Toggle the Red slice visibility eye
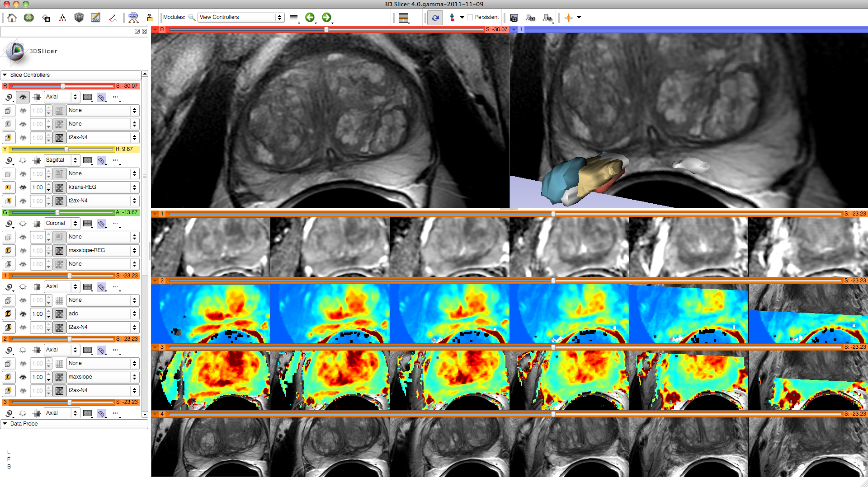 (23, 97)
